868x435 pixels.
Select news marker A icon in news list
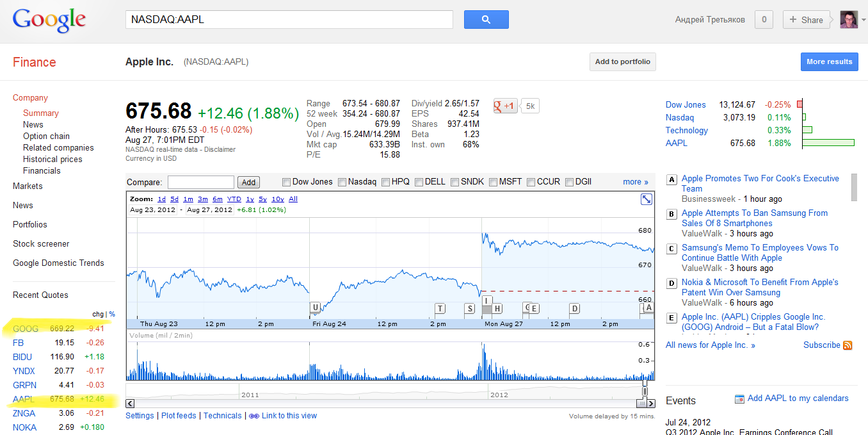[671, 179]
